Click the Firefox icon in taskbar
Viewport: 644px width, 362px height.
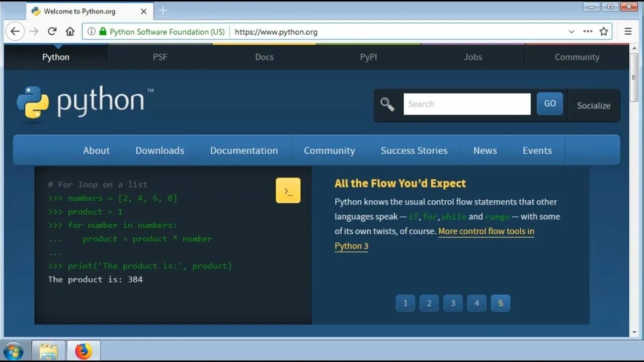pos(84,350)
